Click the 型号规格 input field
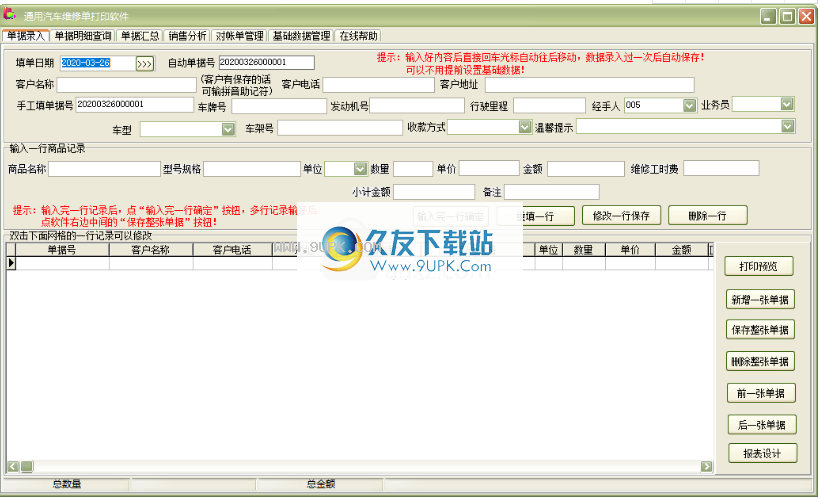 (252, 169)
